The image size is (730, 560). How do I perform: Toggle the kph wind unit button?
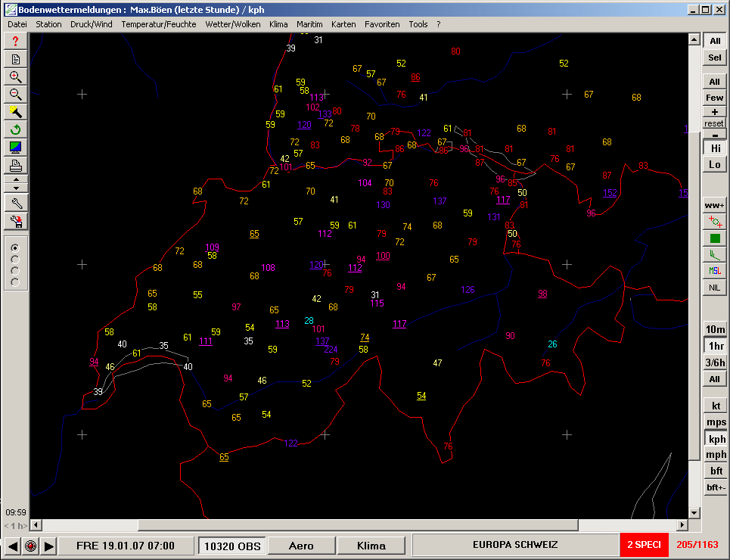tap(716, 439)
